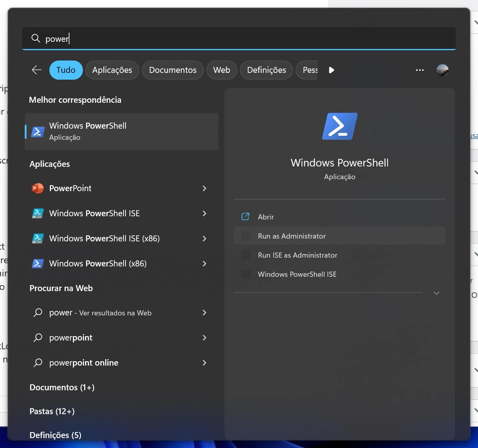Go back with the left arrow icon
The height and width of the screenshot is (448, 478).
[37, 70]
